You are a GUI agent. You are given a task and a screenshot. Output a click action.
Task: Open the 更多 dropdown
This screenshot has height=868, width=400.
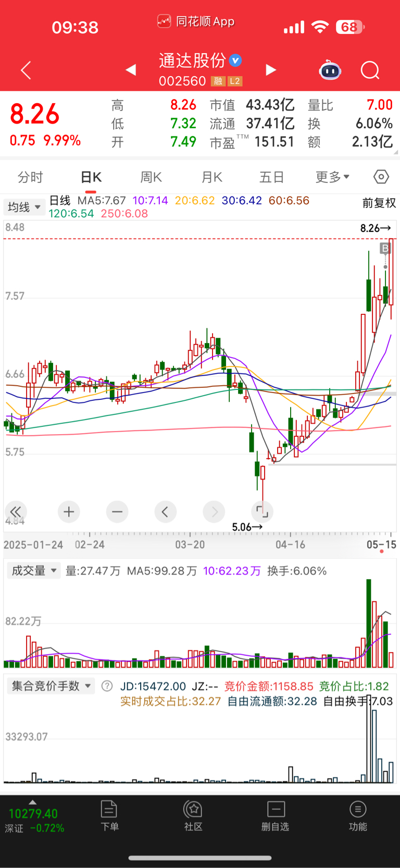pos(332,177)
